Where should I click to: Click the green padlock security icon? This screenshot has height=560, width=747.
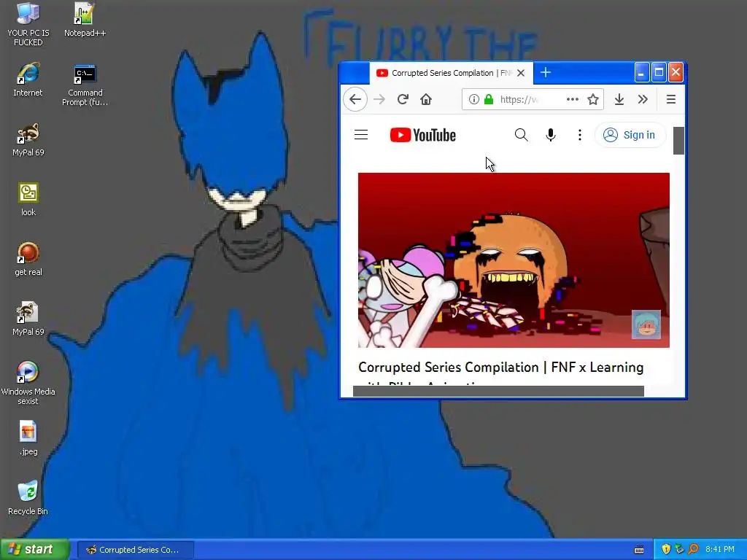[488, 99]
